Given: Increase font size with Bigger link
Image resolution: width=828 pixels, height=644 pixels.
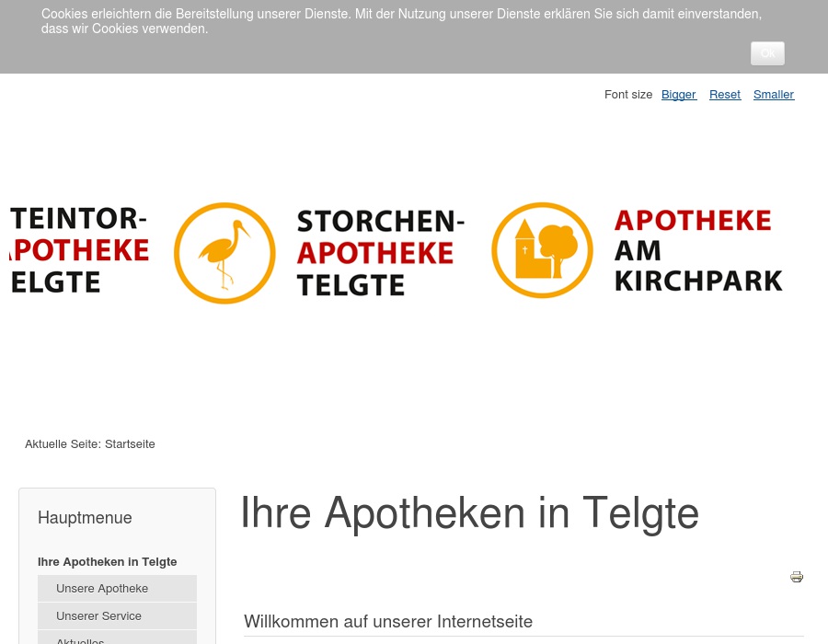Looking at the screenshot, I should pyautogui.click(x=678, y=94).
